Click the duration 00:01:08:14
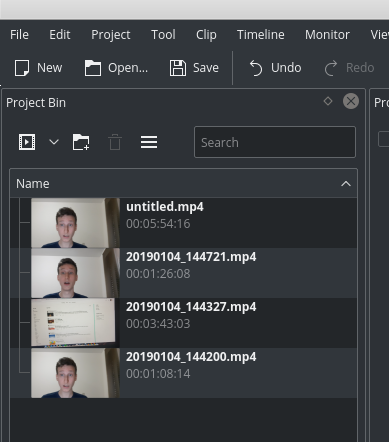Screen dimensions: 389x442 tap(158, 374)
